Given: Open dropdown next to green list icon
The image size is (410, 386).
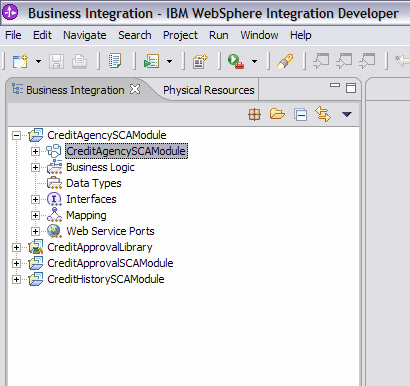Looking at the screenshot, I should [x=169, y=61].
